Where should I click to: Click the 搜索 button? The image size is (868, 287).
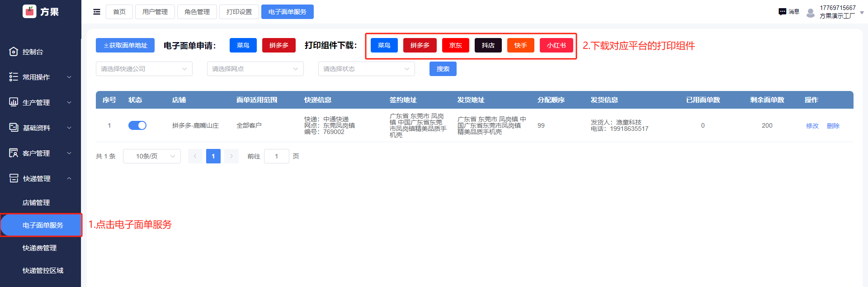click(x=443, y=69)
